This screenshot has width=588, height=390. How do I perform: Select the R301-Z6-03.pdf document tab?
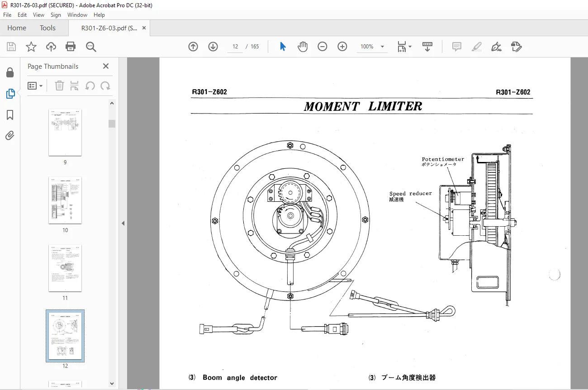click(109, 28)
